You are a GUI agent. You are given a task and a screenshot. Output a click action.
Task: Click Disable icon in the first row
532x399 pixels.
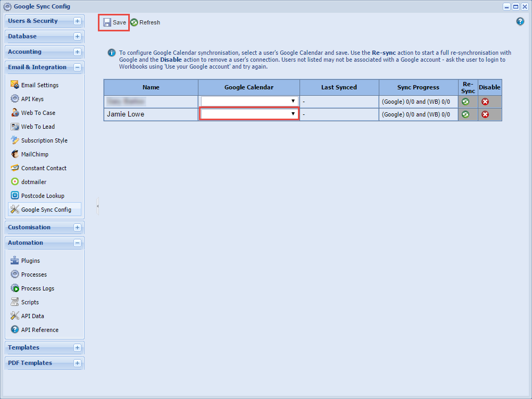point(485,102)
